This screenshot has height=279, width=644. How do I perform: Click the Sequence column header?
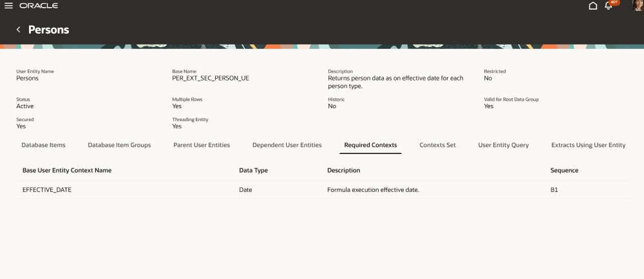pyautogui.click(x=564, y=170)
